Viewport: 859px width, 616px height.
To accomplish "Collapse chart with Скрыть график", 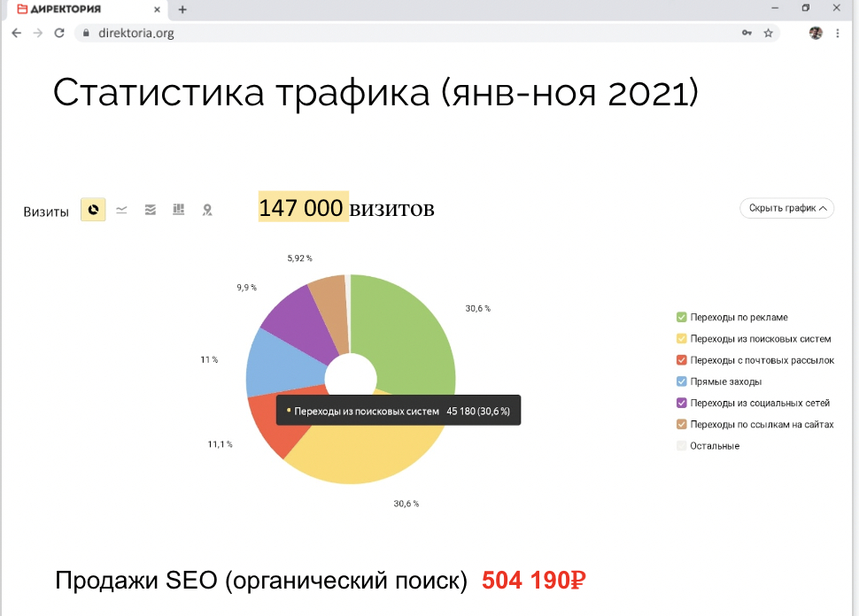I will [786, 208].
